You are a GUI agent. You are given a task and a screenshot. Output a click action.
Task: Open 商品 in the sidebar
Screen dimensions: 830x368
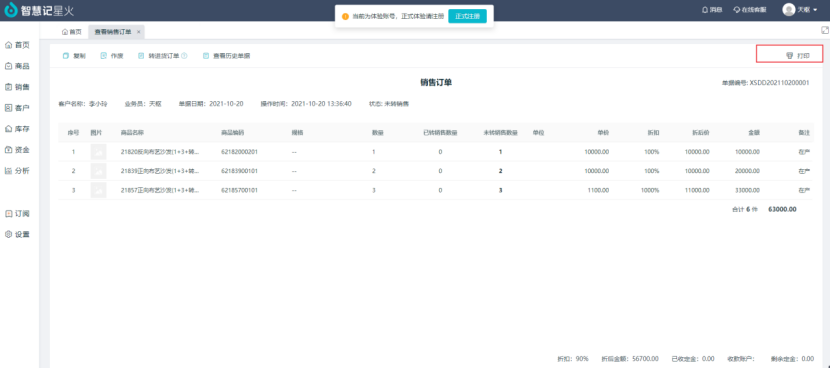[x=17, y=66]
